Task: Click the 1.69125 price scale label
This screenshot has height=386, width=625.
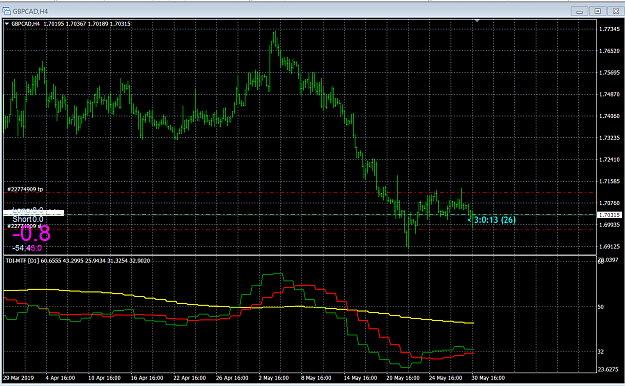Action: coord(609,247)
